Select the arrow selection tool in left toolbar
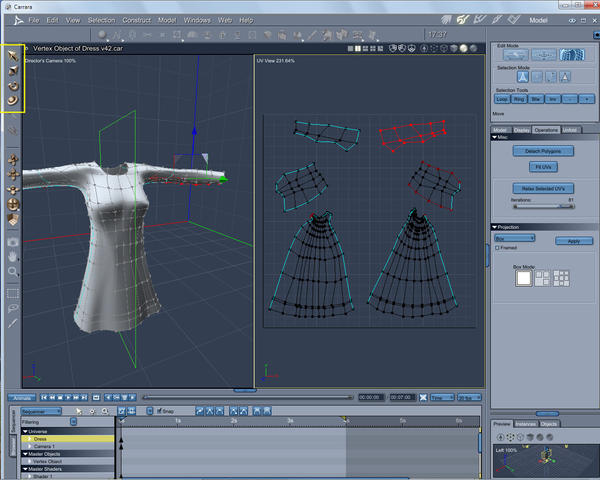600x480 pixels. pyautogui.click(x=13, y=55)
